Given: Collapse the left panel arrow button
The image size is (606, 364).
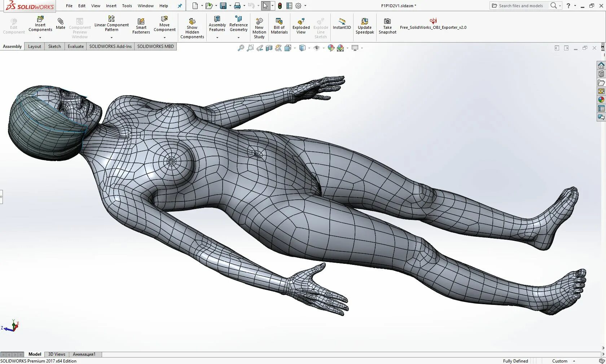Looking at the screenshot, I should 557,48.
